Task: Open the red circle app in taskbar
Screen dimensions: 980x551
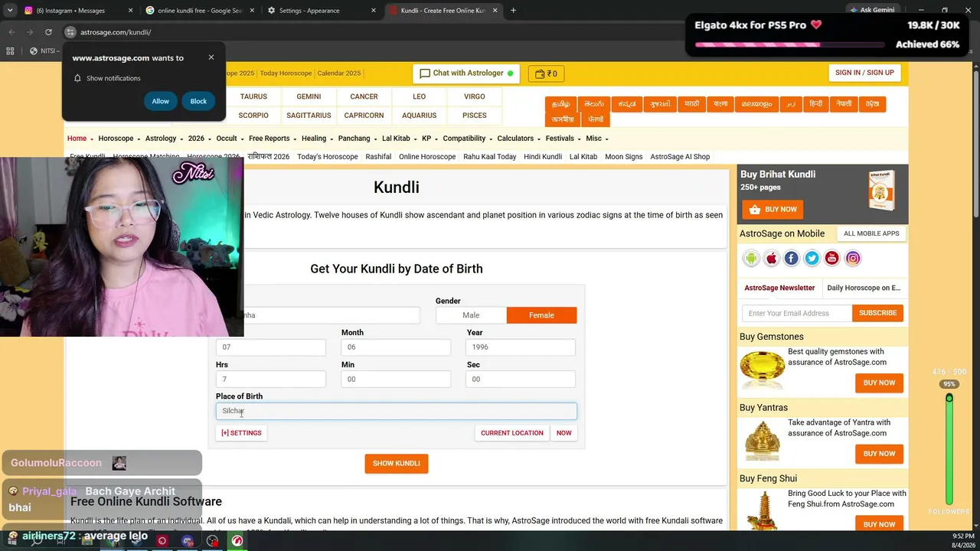Action: (162, 541)
